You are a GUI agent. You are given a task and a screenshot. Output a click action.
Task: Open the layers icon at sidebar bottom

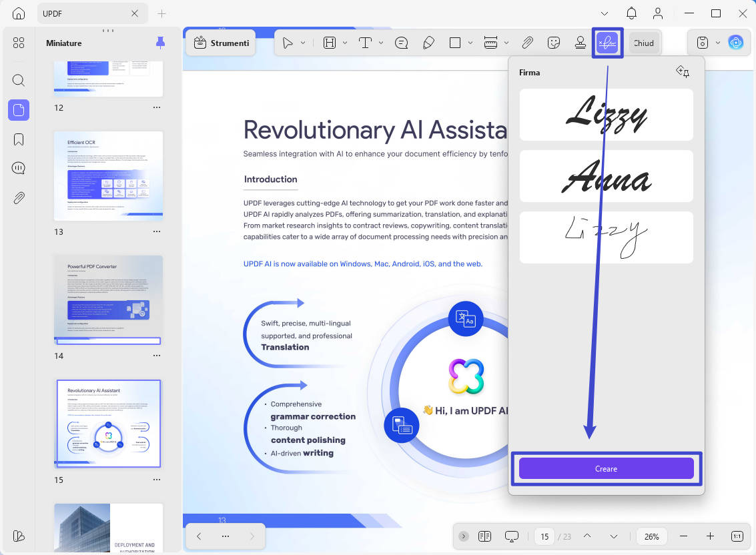tap(18, 536)
